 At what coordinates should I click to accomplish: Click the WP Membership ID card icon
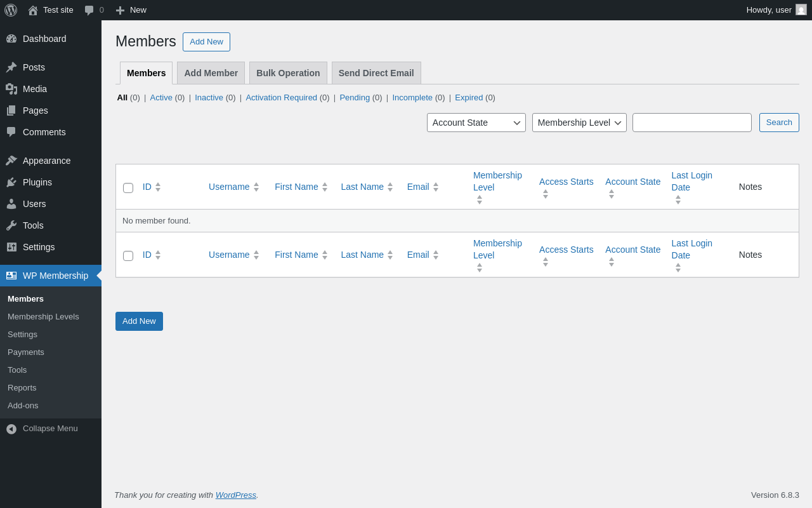(x=11, y=276)
